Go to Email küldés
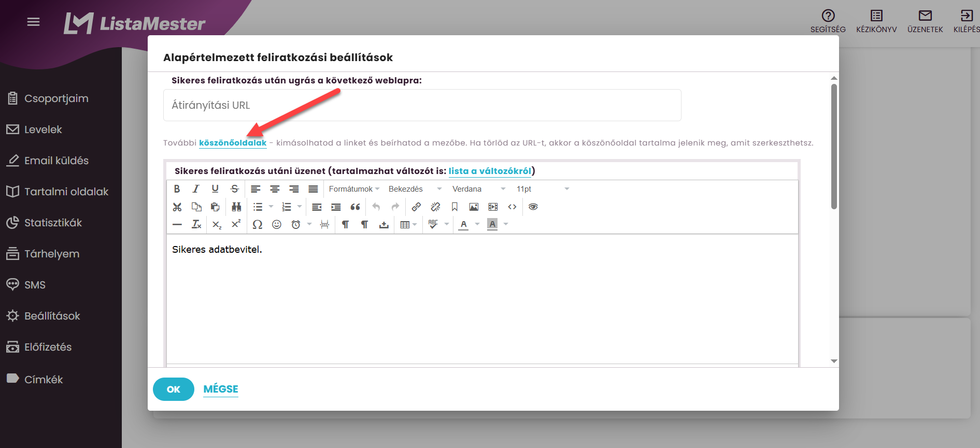This screenshot has height=448, width=980. click(x=56, y=161)
